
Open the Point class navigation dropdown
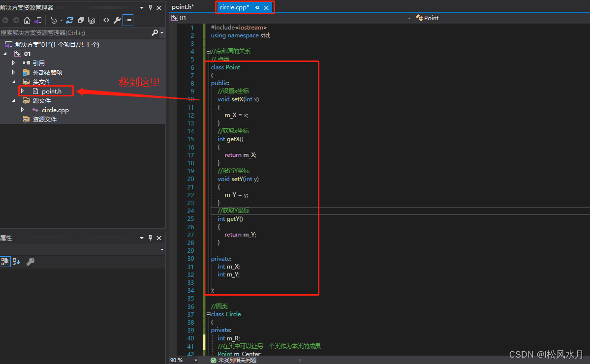pos(502,18)
